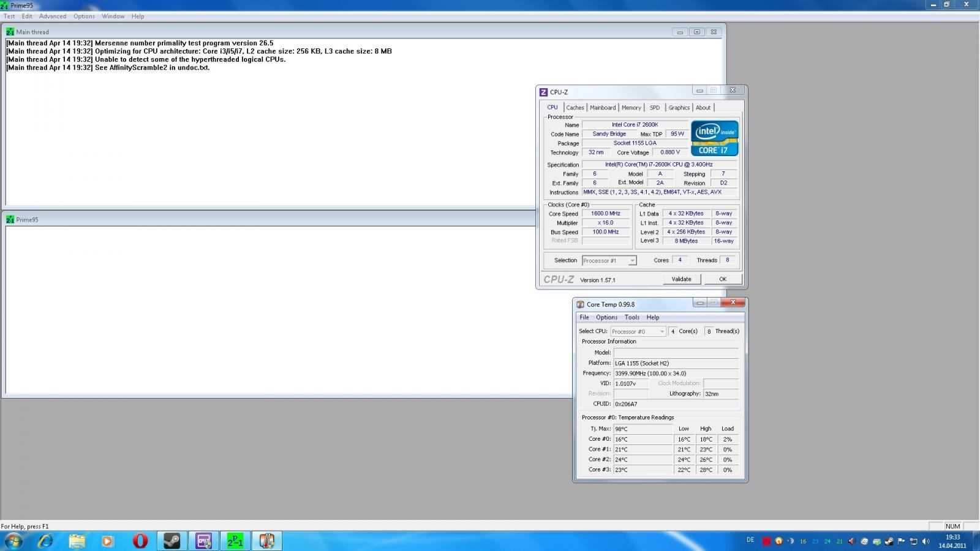The width and height of the screenshot is (980, 551).
Task: Open Windows Media Player from taskbar
Action: click(x=108, y=541)
